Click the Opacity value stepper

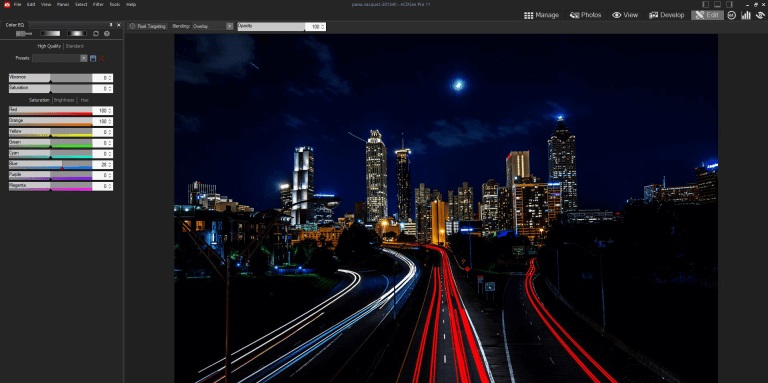323,26
